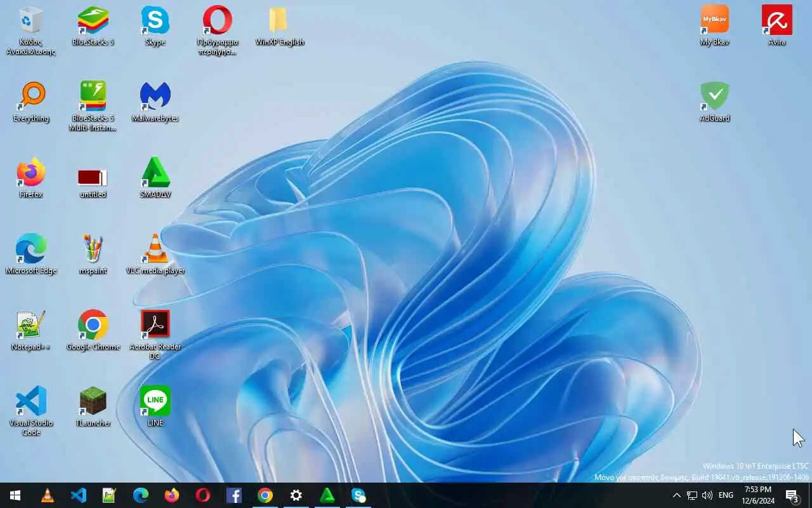Select the Malwarebytes desktop shortcut
The height and width of the screenshot is (508, 812).
[155, 102]
